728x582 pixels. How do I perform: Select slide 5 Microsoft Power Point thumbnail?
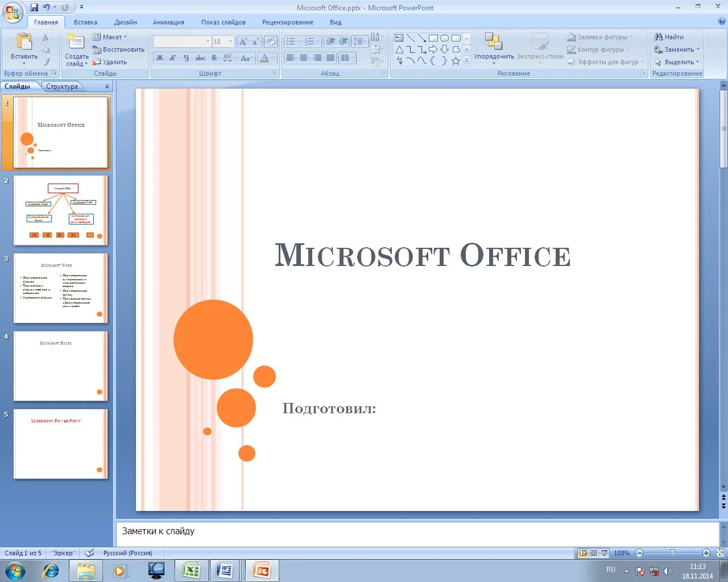pyautogui.click(x=61, y=444)
